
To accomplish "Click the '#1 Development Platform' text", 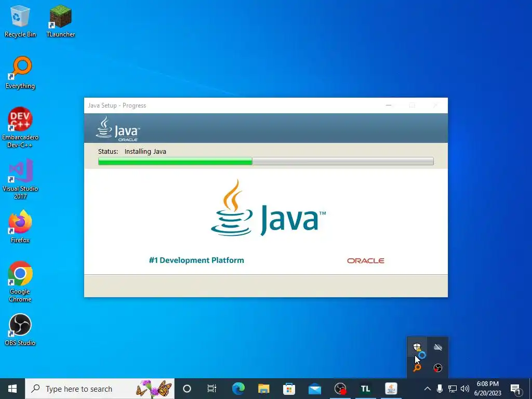I will pyautogui.click(x=196, y=260).
